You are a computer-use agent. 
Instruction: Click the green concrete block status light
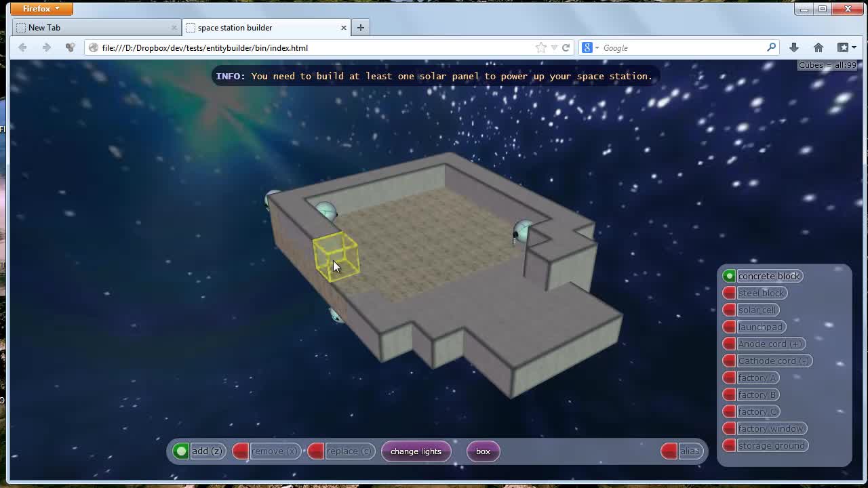pos(728,275)
